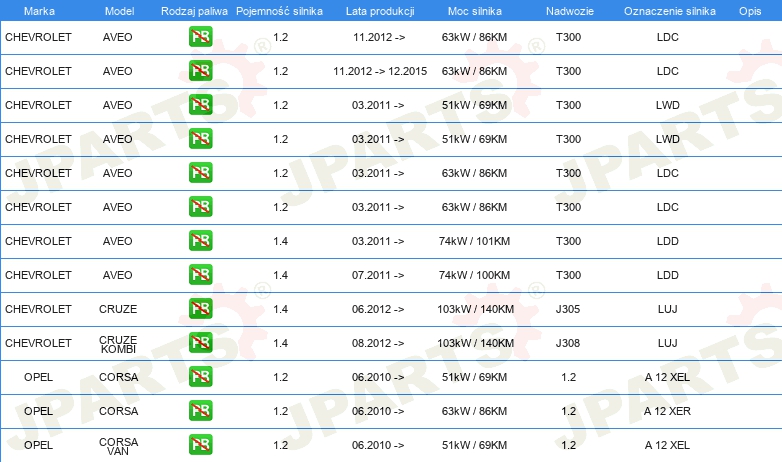The image size is (782, 462).
Task: Click the Opis column header
Action: 750,11
